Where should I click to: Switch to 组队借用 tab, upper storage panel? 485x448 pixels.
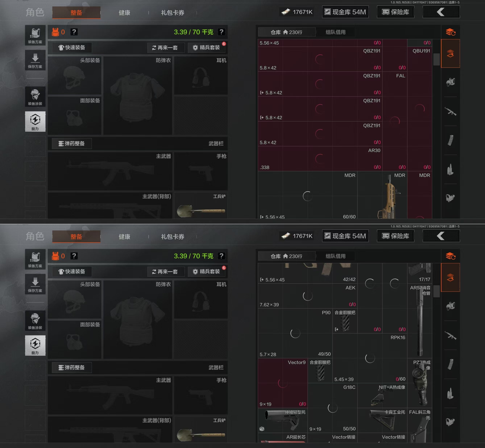point(335,32)
